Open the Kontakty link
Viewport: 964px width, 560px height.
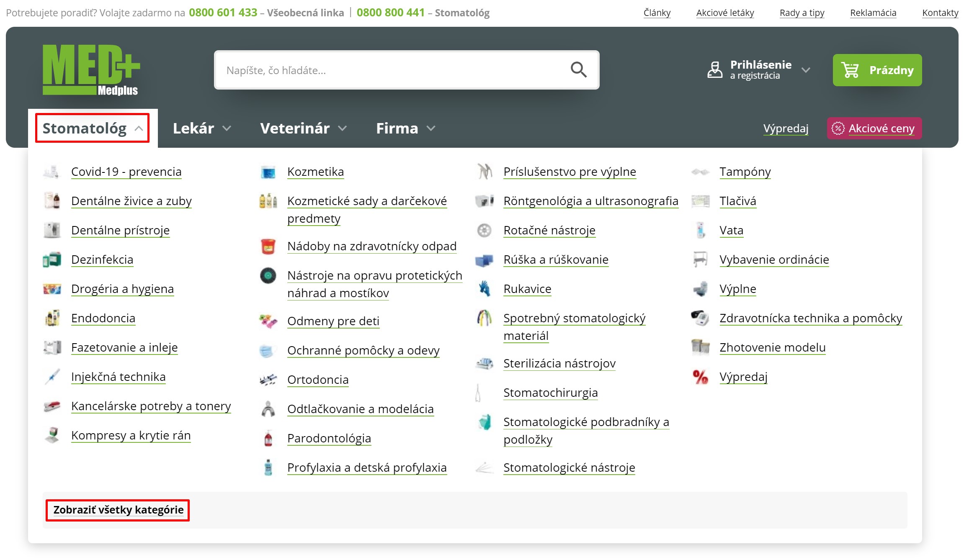[940, 13]
